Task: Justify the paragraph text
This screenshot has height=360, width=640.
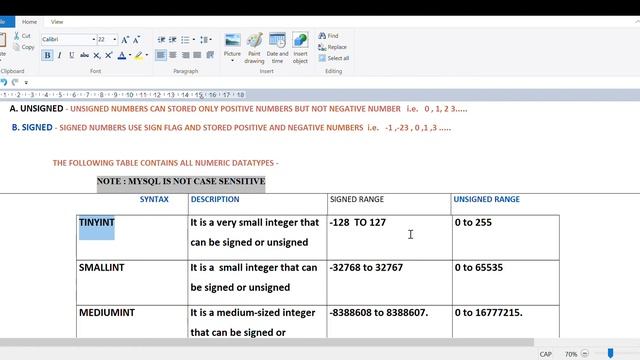Action: coord(198,55)
